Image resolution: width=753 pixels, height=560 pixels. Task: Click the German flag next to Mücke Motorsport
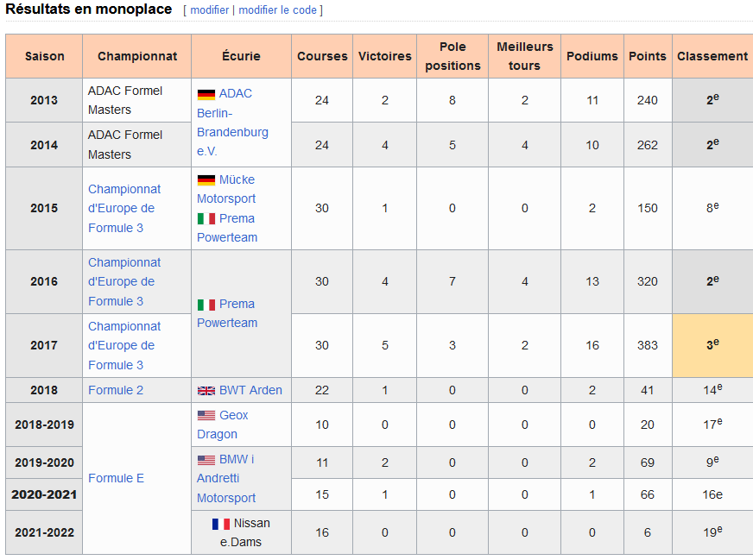[x=206, y=180]
